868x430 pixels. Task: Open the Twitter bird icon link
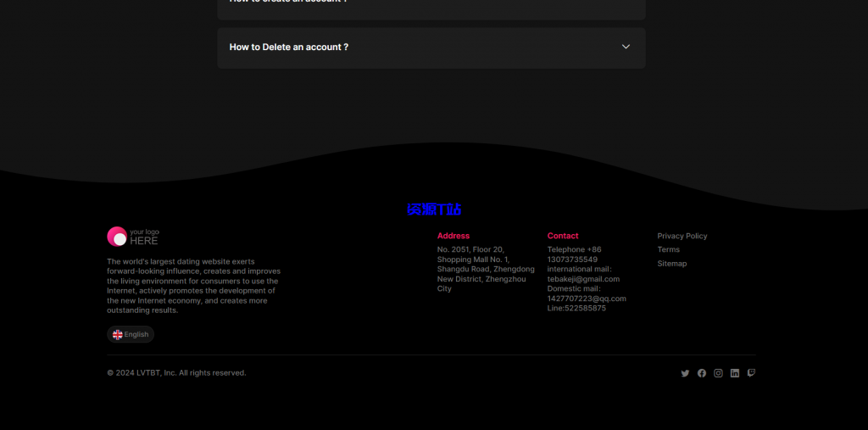click(685, 373)
